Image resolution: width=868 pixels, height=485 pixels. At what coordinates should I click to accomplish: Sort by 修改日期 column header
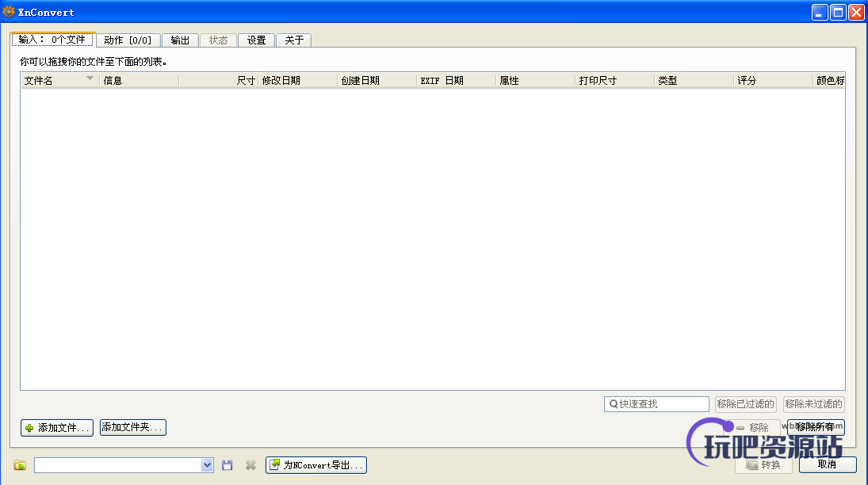coord(298,81)
